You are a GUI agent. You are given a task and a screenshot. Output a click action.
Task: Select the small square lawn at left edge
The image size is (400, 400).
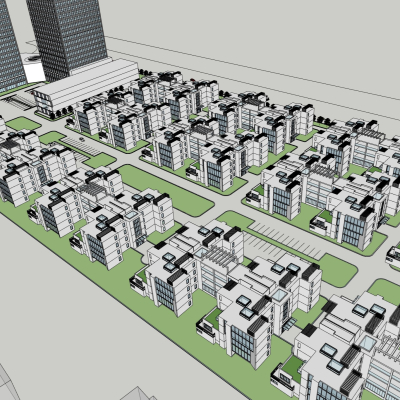pos(23,124)
